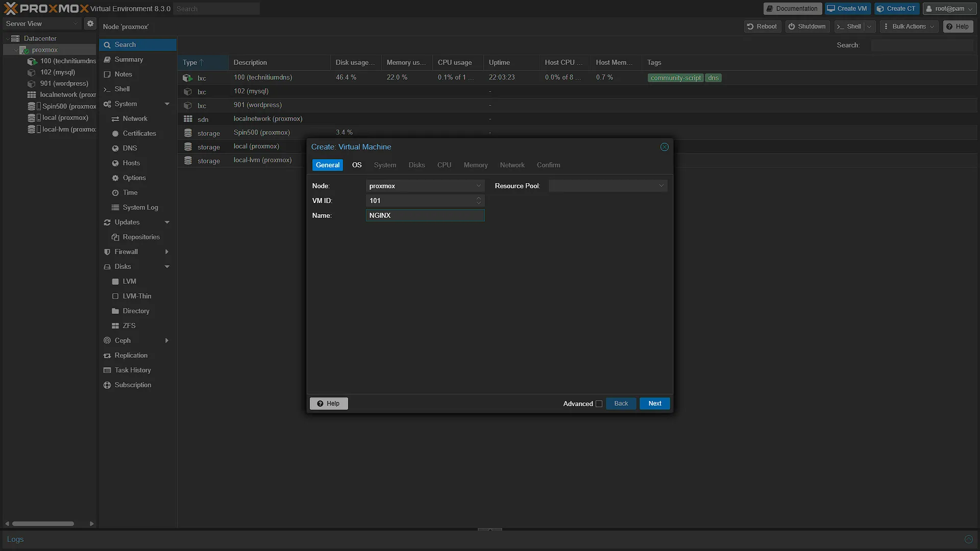The width and height of the screenshot is (980, 551).
Task: Click the Logs panel expand icon
Action: click(x=968, y=539)
